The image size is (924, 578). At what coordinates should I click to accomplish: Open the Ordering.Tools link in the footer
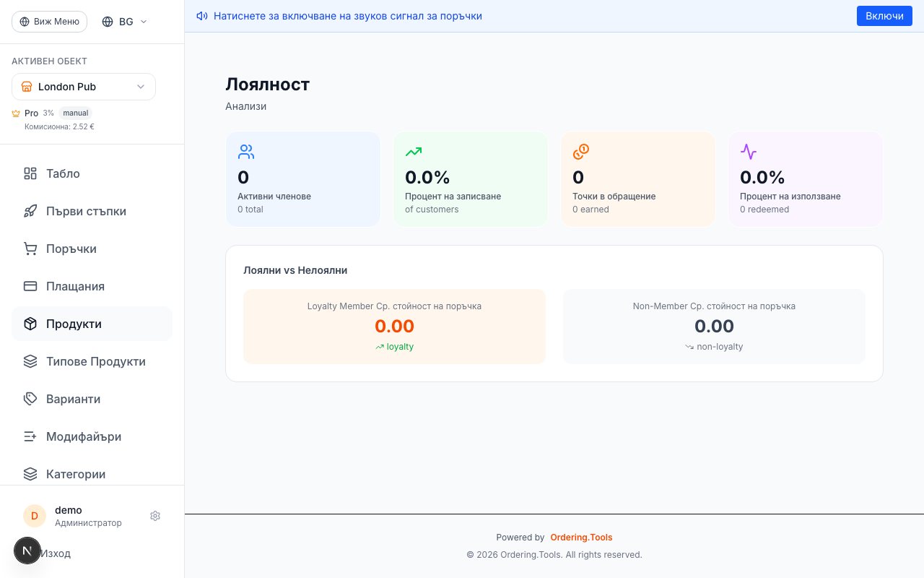tap(581, 537)
